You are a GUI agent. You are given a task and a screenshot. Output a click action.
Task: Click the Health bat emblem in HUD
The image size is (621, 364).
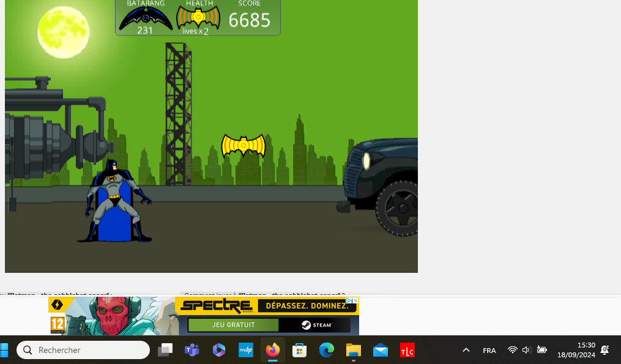click(x=198, y=18)
